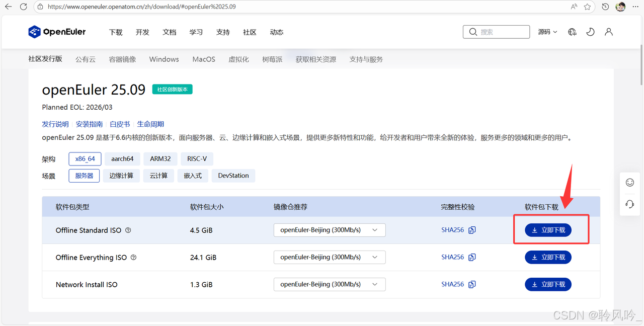Click the headset support icon
Screen dimensions: 644x326
[630, 204]
